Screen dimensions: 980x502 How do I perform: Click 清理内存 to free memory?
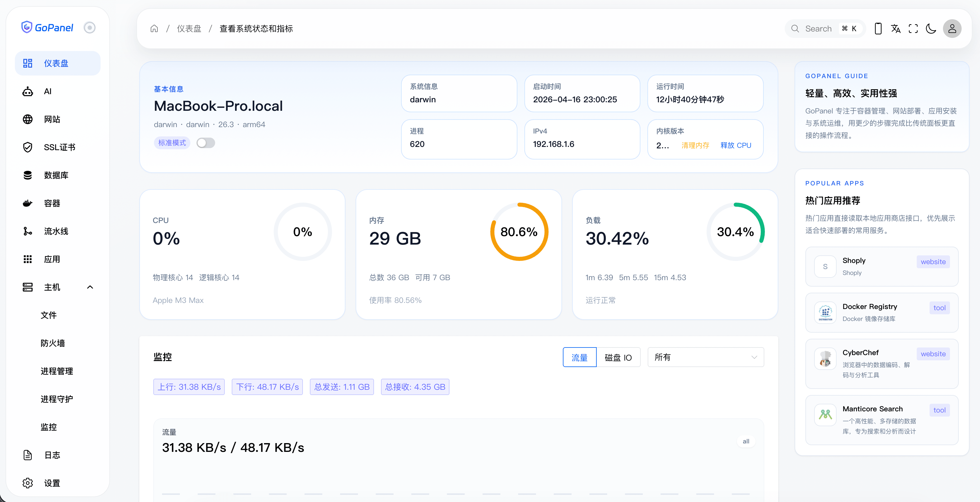pos(695,145)
